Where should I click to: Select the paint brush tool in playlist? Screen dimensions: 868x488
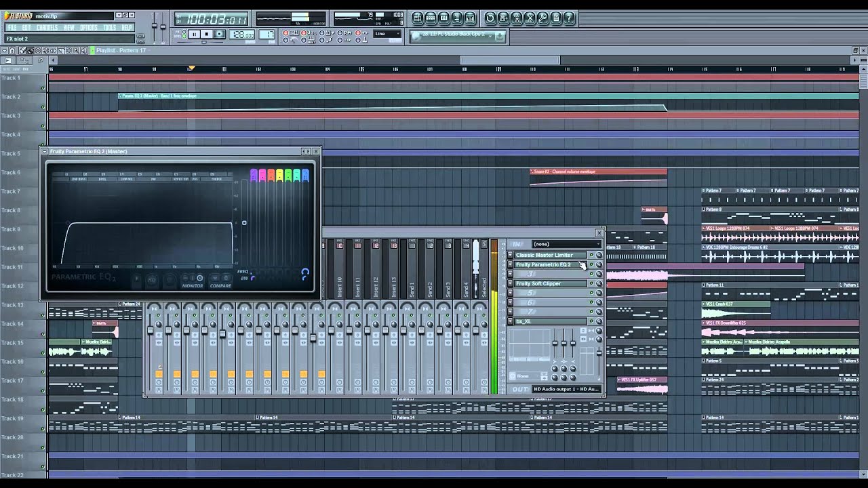30,51
